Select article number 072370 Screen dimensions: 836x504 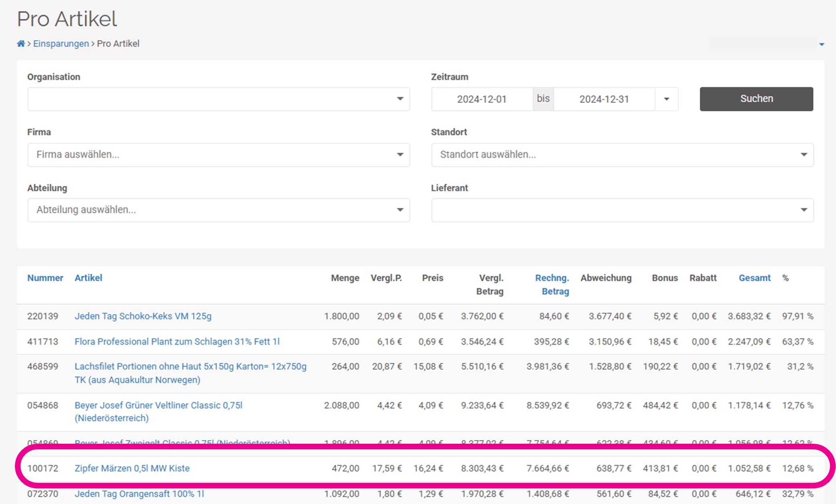click(43, 494)
